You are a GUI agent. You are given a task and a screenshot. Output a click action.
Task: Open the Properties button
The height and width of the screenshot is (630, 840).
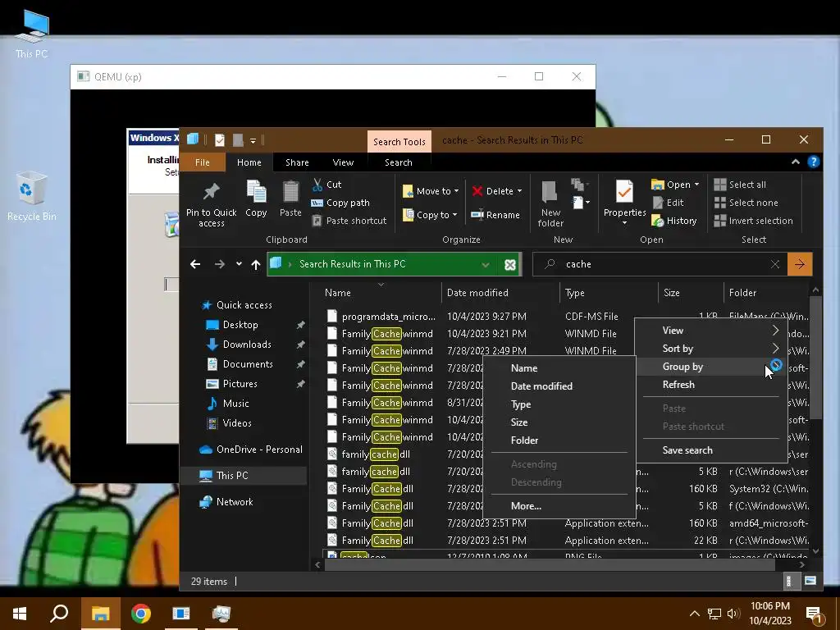[624, 197]
